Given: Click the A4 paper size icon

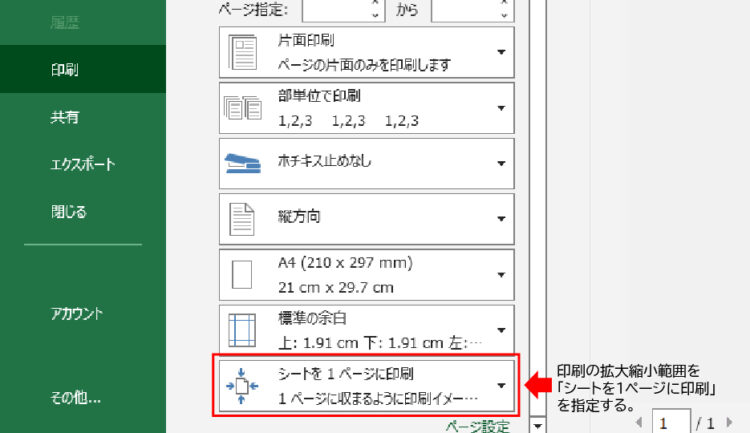Looking at the screenshot, I should 243,274.
